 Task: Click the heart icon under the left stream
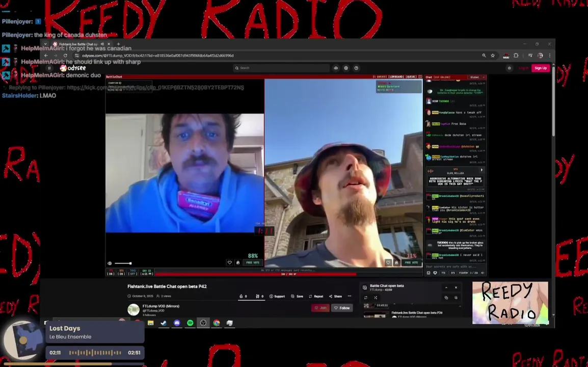click(x=229, y=263)
